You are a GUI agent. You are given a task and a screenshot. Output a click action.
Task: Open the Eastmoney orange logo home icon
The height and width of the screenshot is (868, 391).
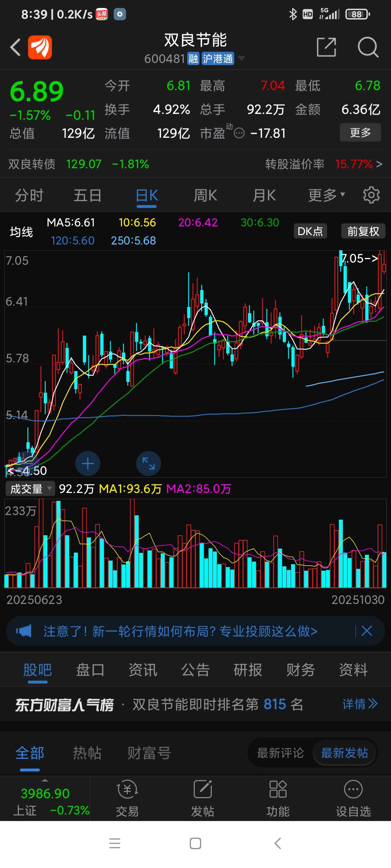(40, 47)
